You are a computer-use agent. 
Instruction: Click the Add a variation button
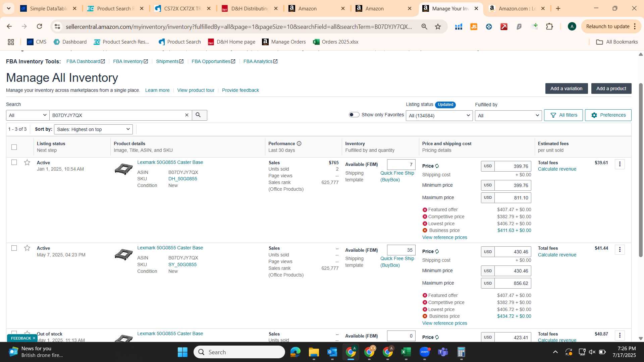pos(566,88)
